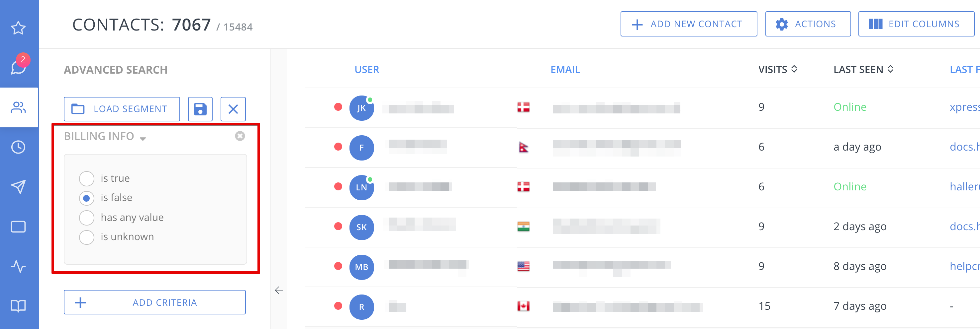Open the clock history sidebar icon
The width and height of the screenshot is (980, 329).
click(x=18, y=147)
